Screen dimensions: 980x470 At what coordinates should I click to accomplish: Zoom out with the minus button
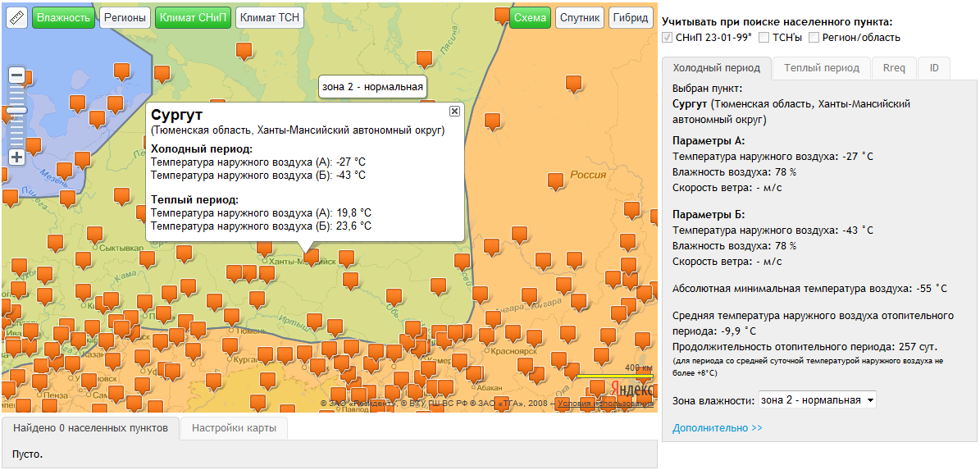[x=16, y=75]
